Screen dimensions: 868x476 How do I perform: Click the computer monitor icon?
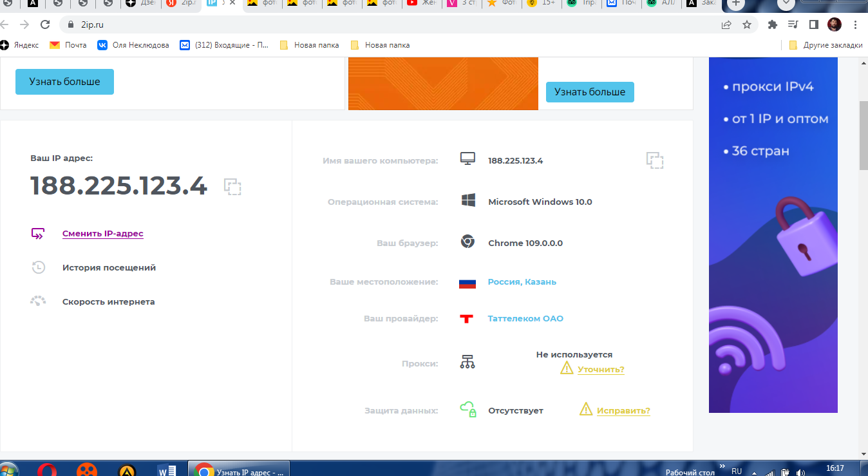point(467,159)
